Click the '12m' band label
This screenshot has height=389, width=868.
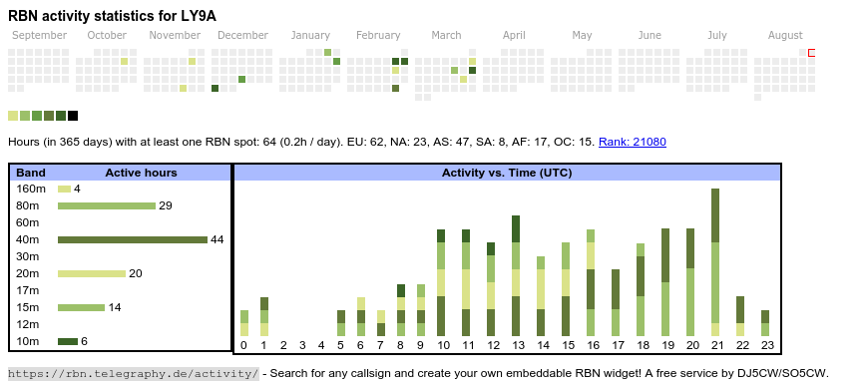pos(28,324)
